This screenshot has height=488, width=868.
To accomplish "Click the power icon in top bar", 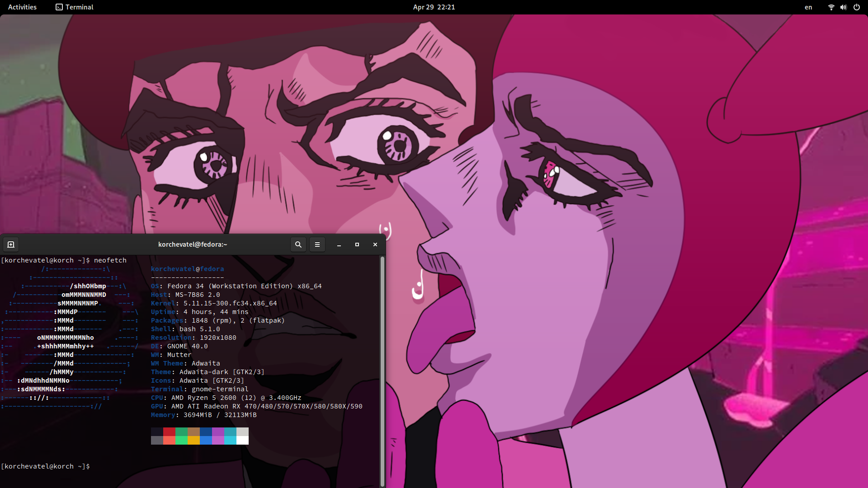I will point(857,7).
